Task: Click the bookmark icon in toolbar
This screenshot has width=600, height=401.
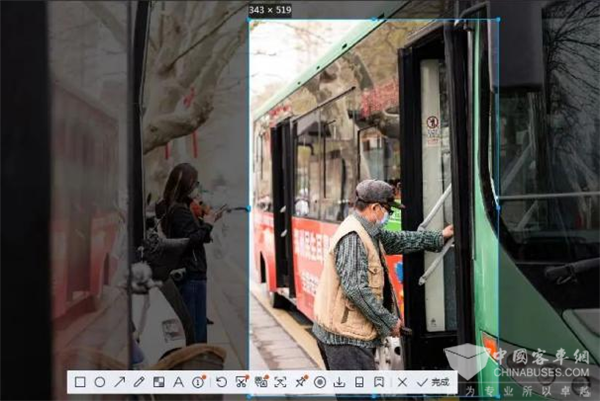Action: pos(379,382)
